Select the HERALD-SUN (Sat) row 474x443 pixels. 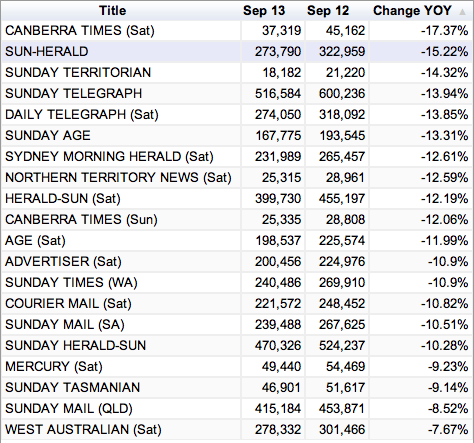[x=237, y=199]
